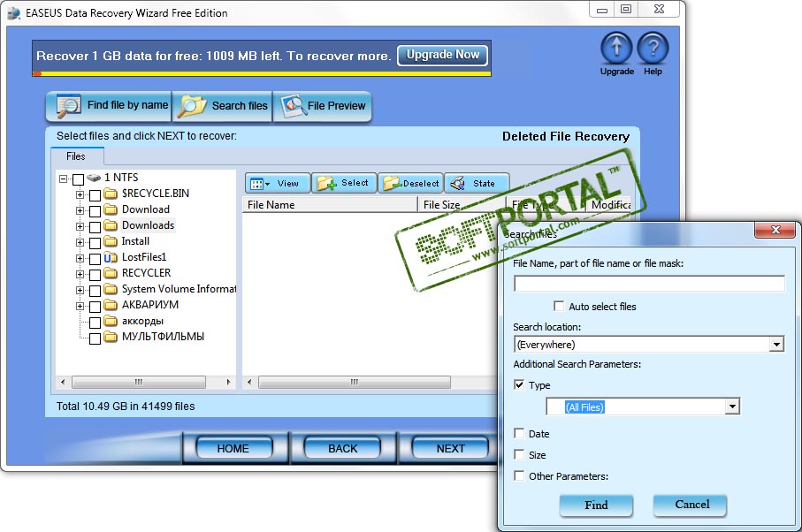Check the 1 NTFS root checkbox

[78, 179]
